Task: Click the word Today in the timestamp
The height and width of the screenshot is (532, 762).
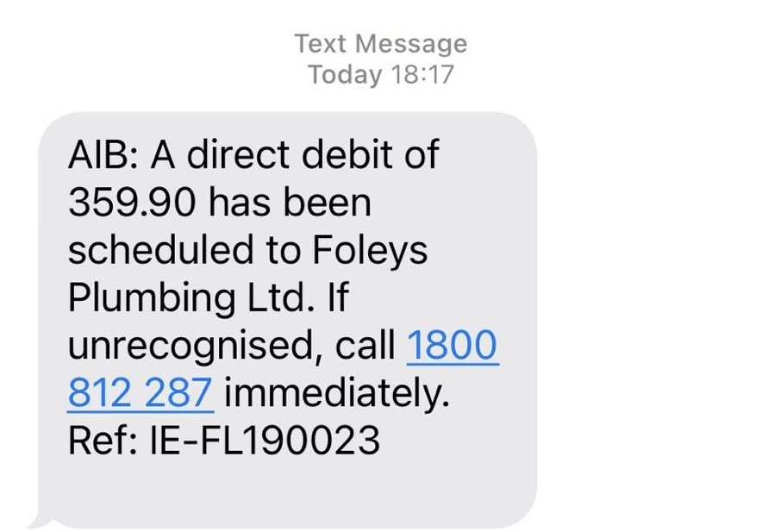Action: pos(345,75)
